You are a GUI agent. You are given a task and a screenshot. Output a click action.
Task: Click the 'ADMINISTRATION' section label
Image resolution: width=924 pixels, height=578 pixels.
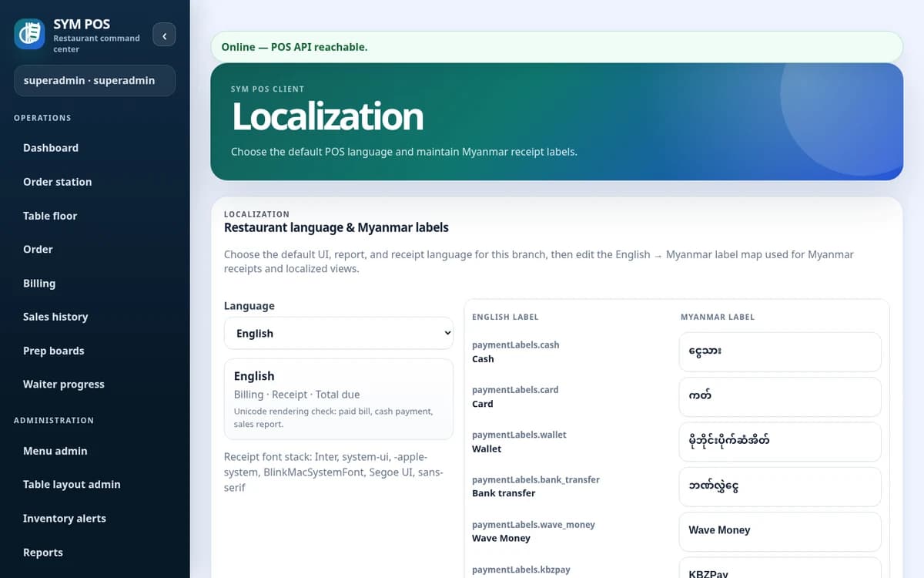54,420
